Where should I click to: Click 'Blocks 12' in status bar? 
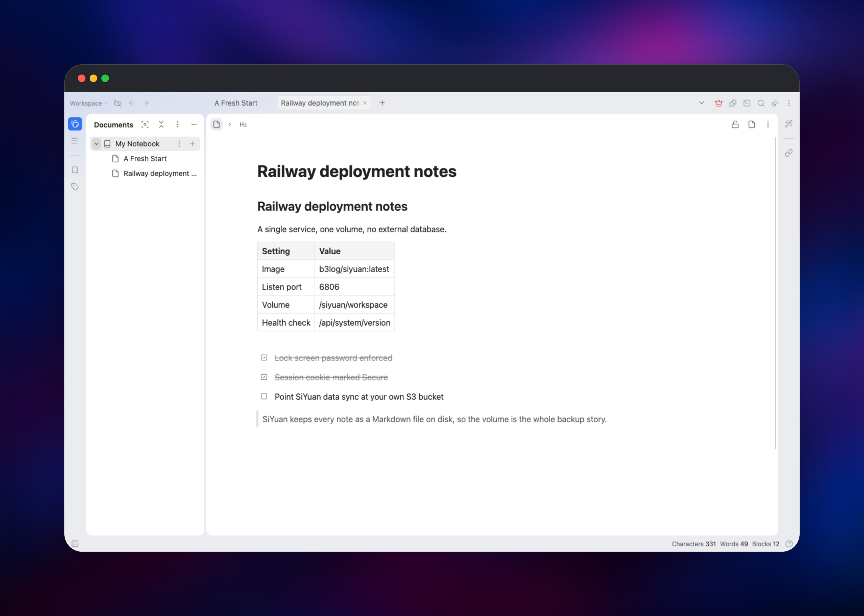tap(766, 544)
